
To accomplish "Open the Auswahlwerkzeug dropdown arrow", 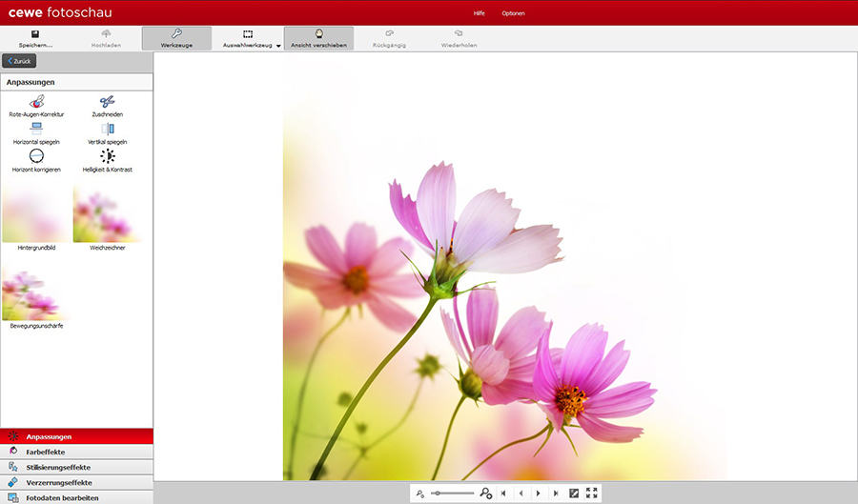I will pos(278,45).
